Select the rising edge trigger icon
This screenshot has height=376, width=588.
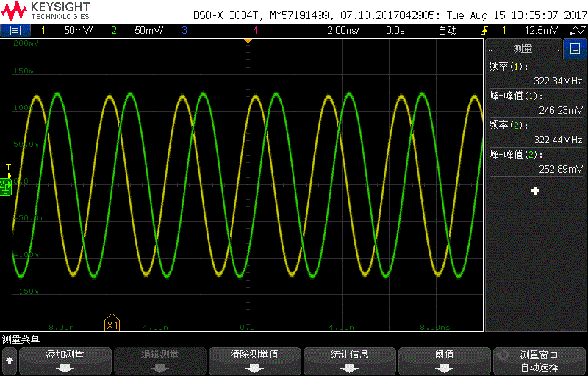pyautogui.click(x=485, y=31)
